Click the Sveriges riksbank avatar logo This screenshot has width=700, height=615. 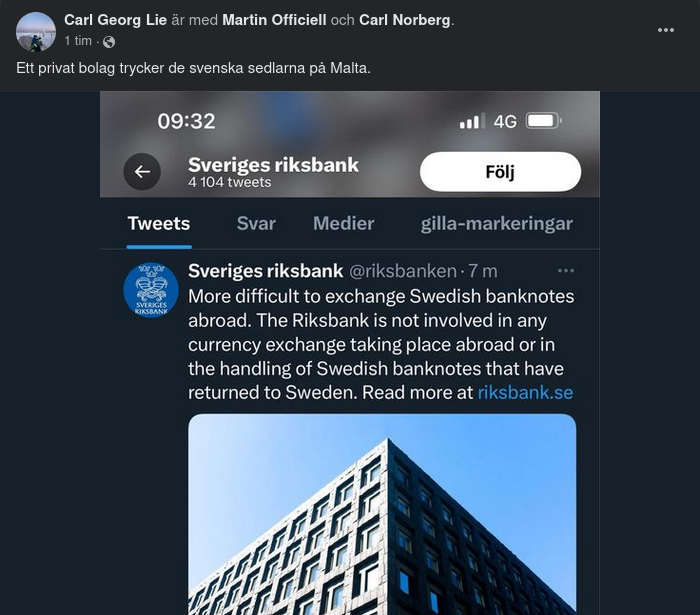tap(151, 290)
